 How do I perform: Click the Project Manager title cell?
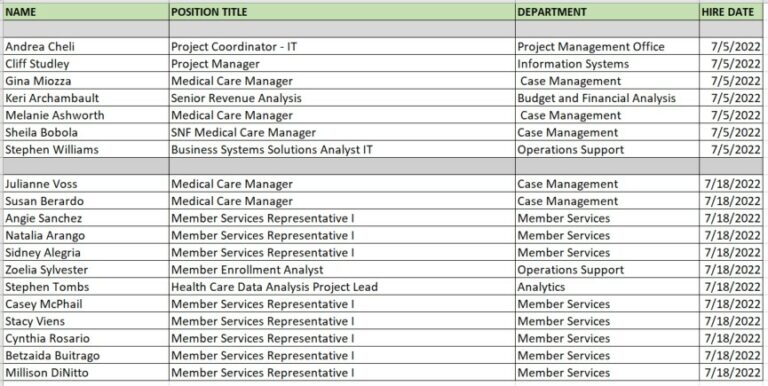tap(342, 64)
